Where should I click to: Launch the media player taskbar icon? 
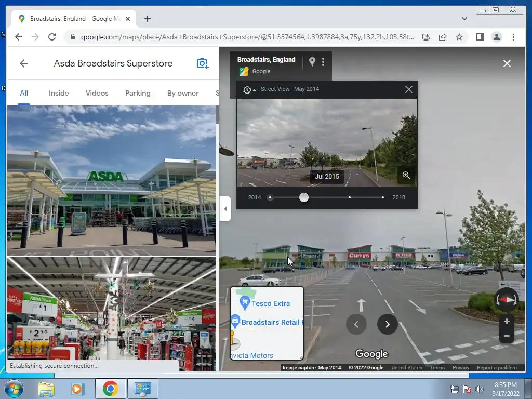click(x=77, y=389)
